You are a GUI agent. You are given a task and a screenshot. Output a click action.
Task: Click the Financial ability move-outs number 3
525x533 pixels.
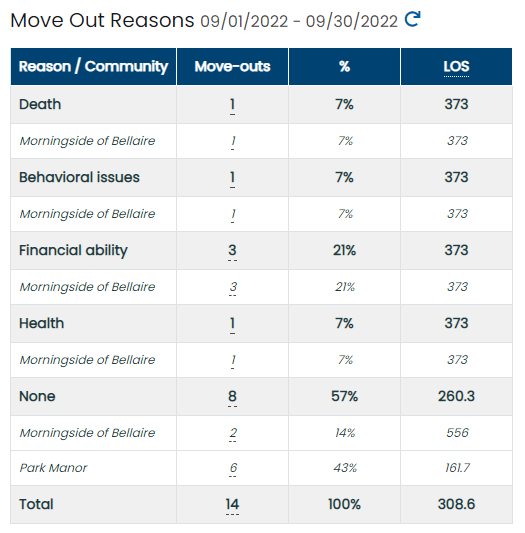click(232, 251)
